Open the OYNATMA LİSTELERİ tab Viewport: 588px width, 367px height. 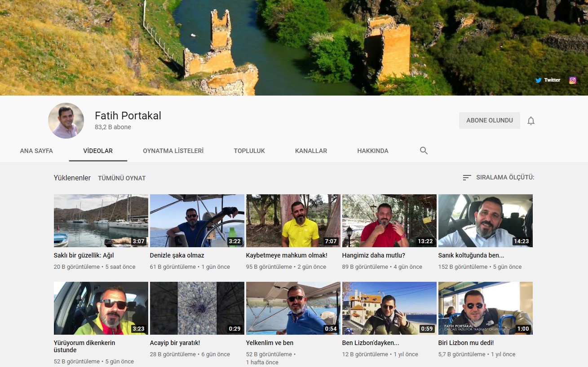(x=173, y=151)
